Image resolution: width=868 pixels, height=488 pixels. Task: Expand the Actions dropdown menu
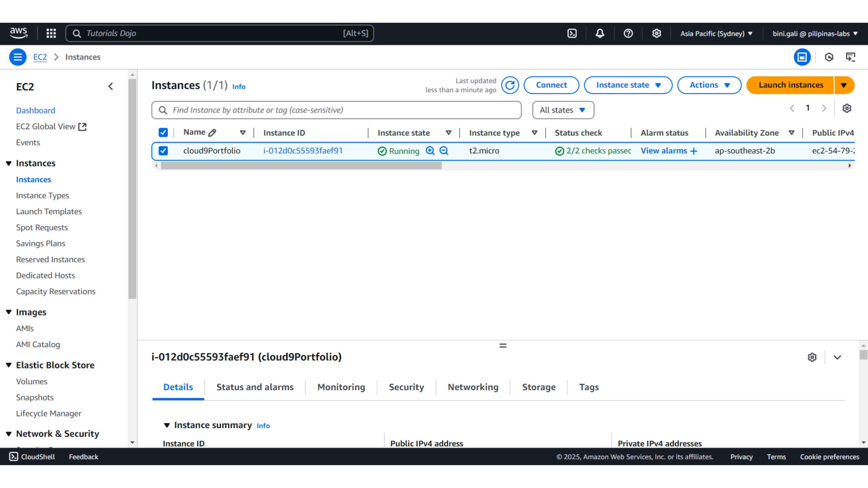[709, 85]
